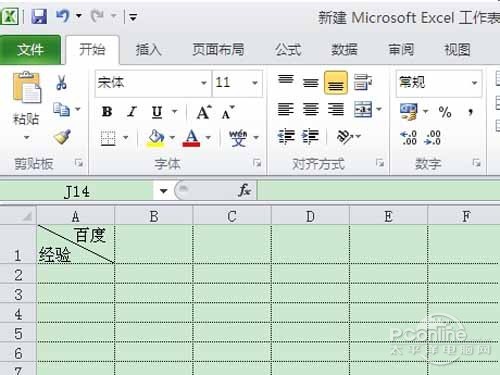Click the fx Insert Function button
This screenshot has height=375, width=500.
[x=244, y=191]
